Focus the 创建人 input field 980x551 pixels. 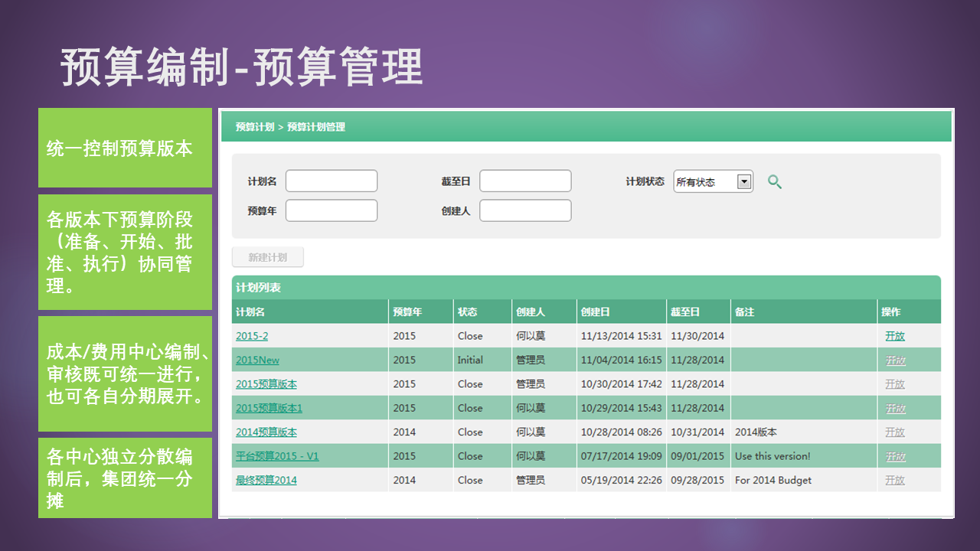pyautogui.click(x=525, y=210)
